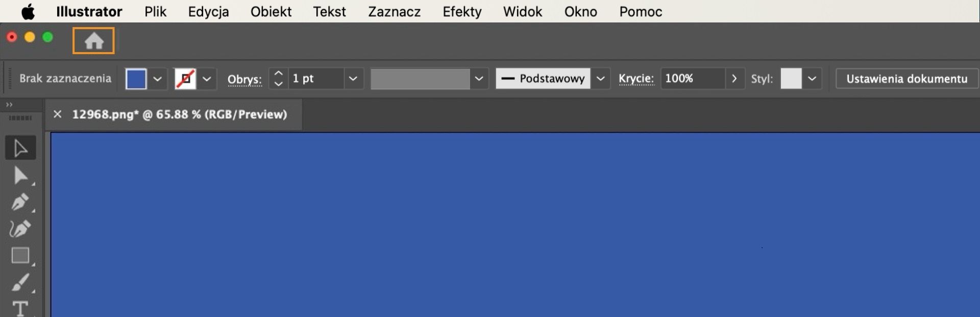
Task: Pick the Curvature tool
Action: [20, 229]
